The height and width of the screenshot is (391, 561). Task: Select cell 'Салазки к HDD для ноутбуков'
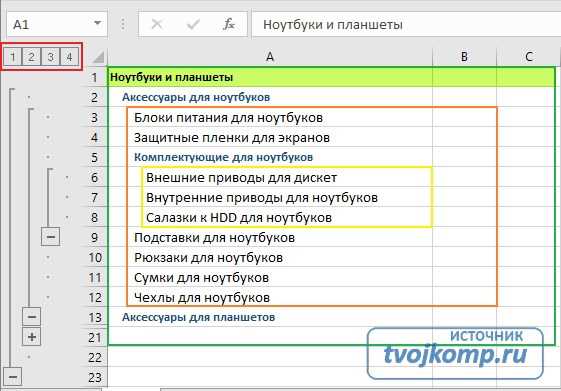point(270,218)
